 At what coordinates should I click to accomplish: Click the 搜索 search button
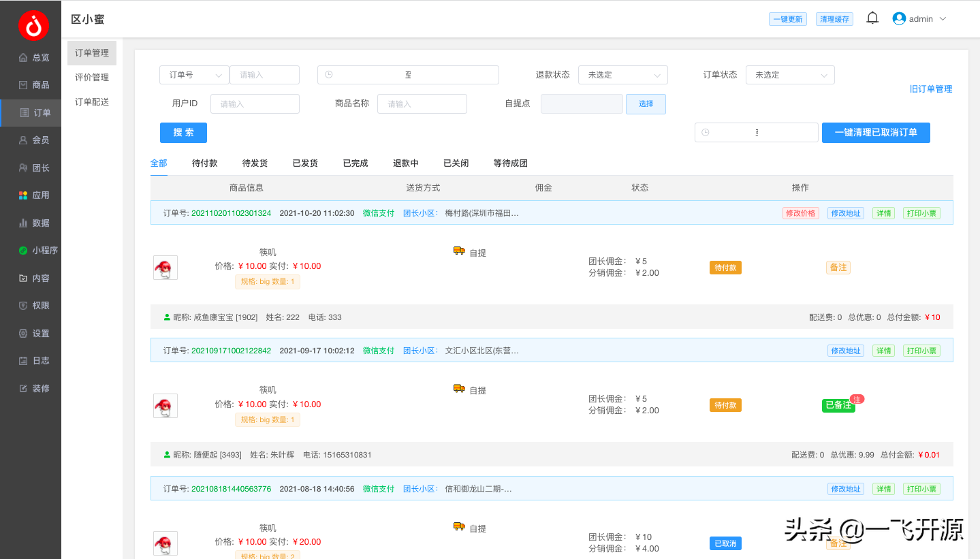183,133
